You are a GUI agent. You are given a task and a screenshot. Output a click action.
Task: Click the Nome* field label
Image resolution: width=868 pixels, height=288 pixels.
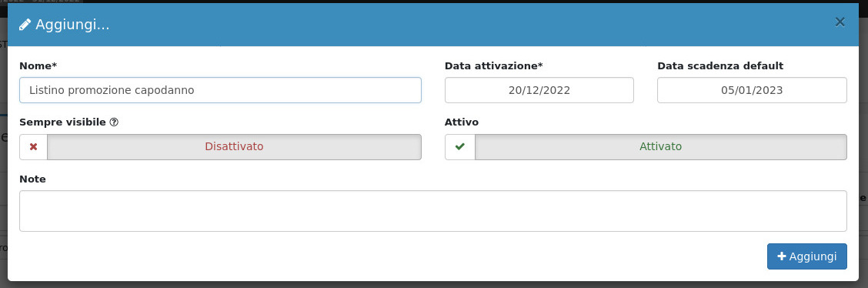[x=38, y=66]
